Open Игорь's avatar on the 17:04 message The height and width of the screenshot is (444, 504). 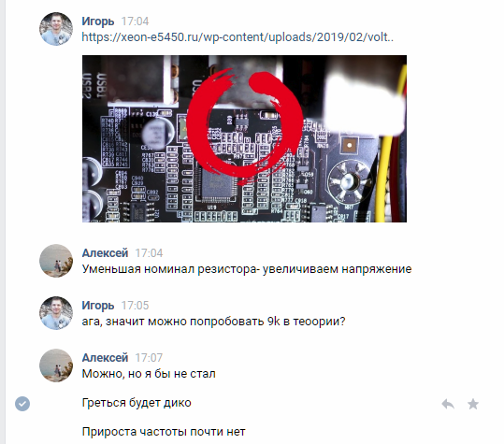56,29
